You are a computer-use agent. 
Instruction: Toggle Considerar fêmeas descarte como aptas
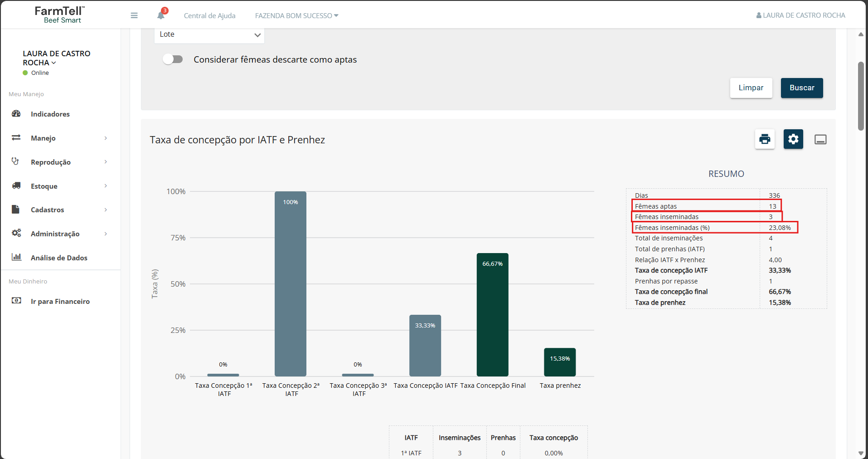pos(173,59)
